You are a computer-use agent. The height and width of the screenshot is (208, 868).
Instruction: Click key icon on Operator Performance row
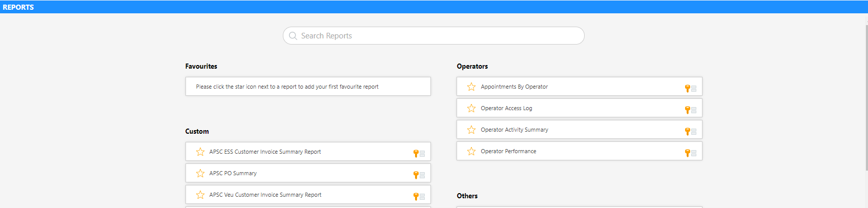[688, 153]
